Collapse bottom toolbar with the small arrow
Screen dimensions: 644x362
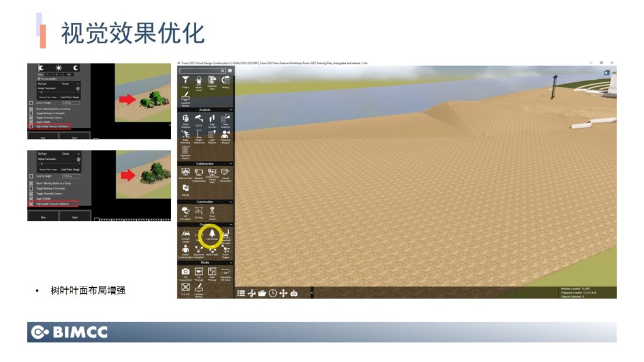click(x=312, y=293)
